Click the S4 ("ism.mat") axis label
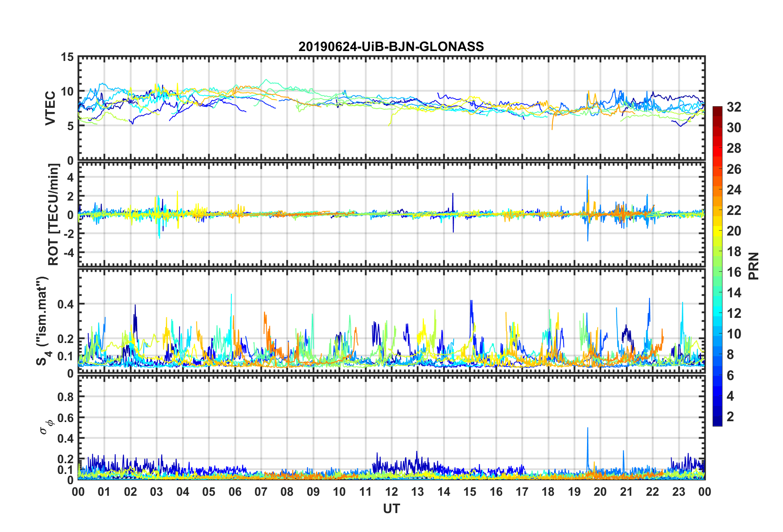 pyautogui.click(x=43, y=321)
